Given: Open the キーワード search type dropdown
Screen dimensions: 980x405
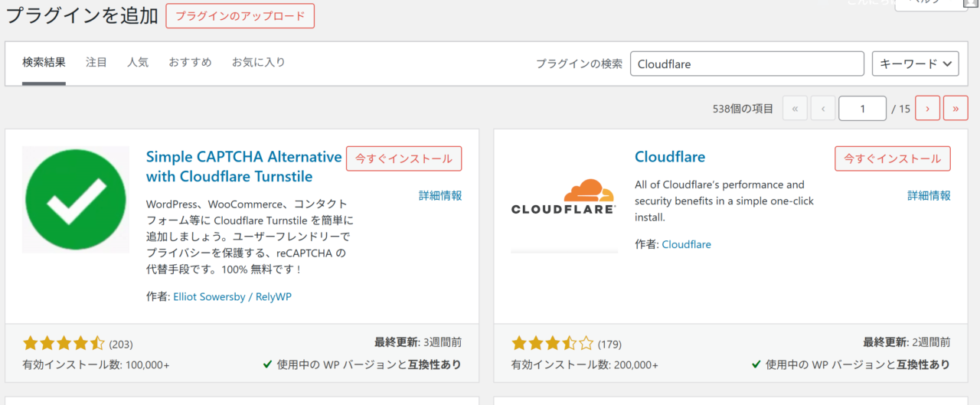Looking at the screenshot, I should tap(915, 64).
